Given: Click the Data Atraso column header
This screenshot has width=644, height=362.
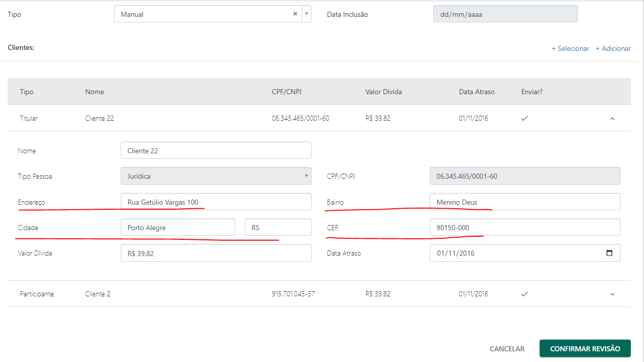Looking at the screenshot, I should pos(477,92).
